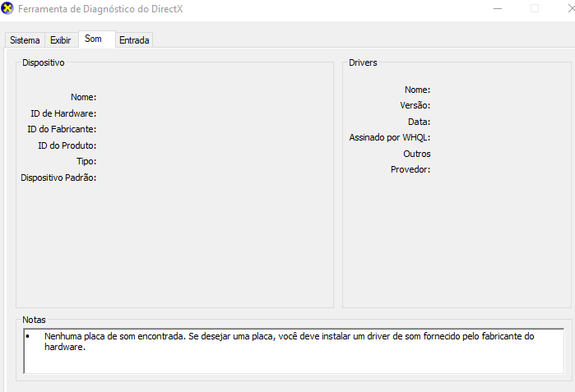Viewport: 575px width, 392px height.
Task: Click the 'Dispositivo Padrão:' label
Action: click(58, 178)
